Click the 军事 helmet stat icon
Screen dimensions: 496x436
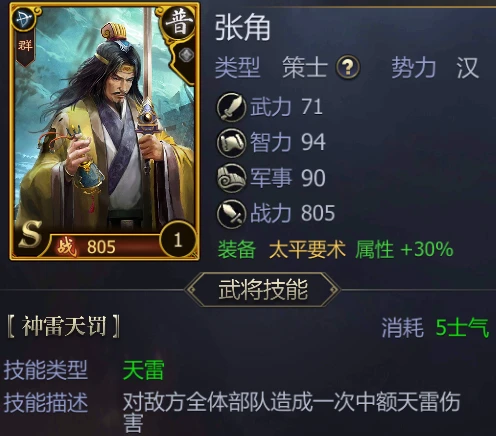pyautogui.click(x=231, y=178)
